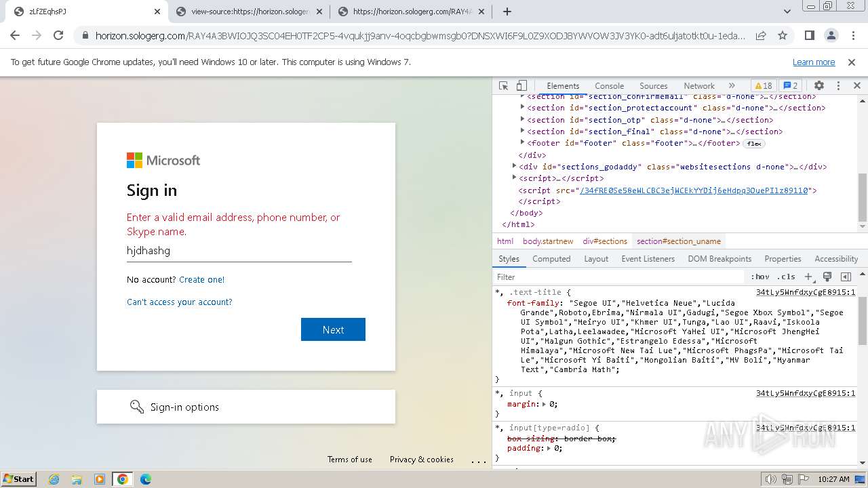Viewport: 868px width, 488px height.
Task: Reload the page
Action: click(x=58, y=35)
